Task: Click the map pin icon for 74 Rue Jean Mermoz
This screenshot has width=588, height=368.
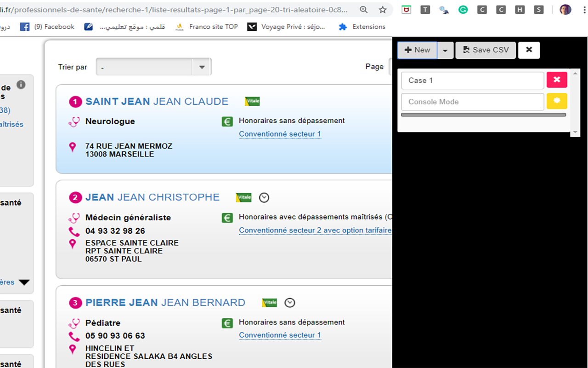Action: click(x=72, y=147)
